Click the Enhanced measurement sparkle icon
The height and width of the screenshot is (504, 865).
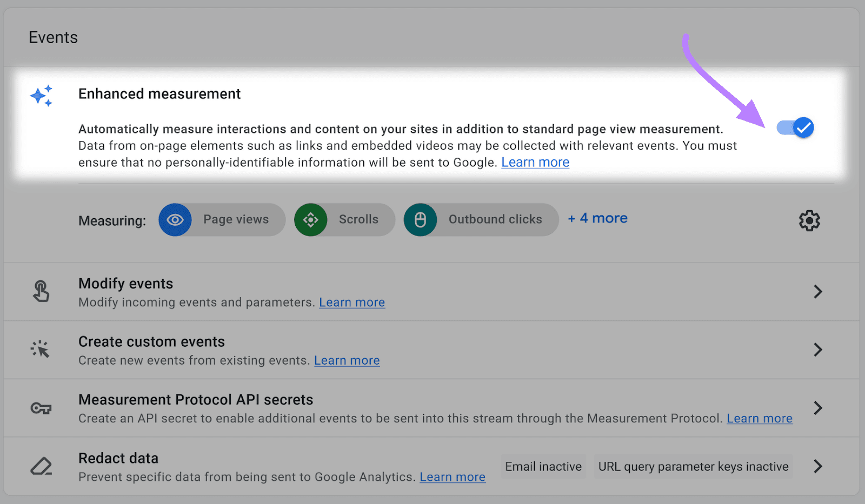click(42, 96)
